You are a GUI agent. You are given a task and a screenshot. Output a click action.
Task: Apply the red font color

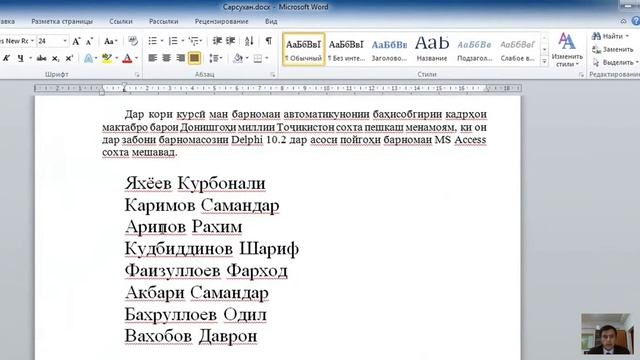pos(127,58)
